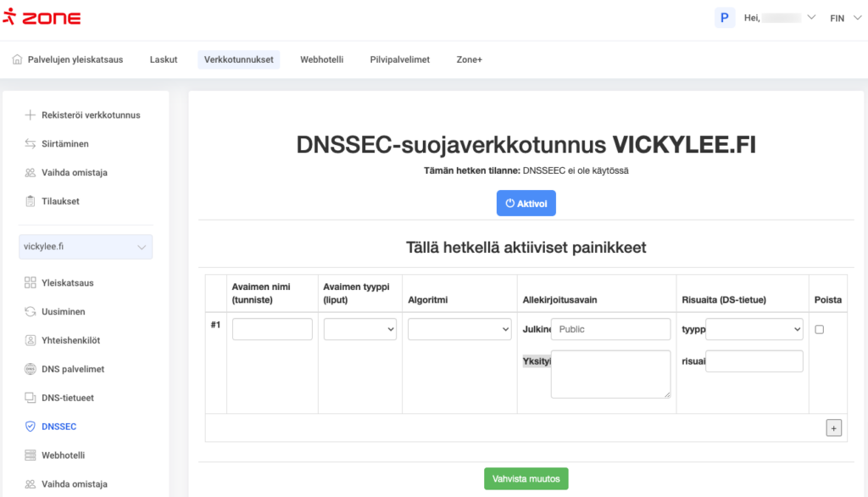Viewport: 868px width, 497px height.
Task: Click the grid icon for Yleiskatsaus
Action: coord(30,282)
